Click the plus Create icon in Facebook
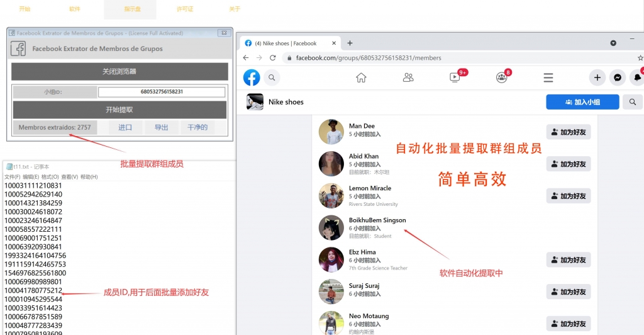This screenshot has height=335, width=644. 597,77
